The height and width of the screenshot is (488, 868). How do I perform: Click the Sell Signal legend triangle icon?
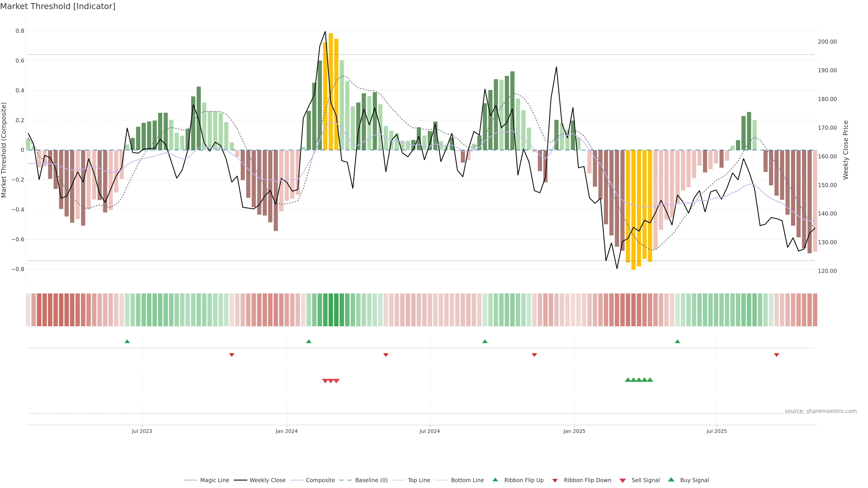(x=623, y=481)
